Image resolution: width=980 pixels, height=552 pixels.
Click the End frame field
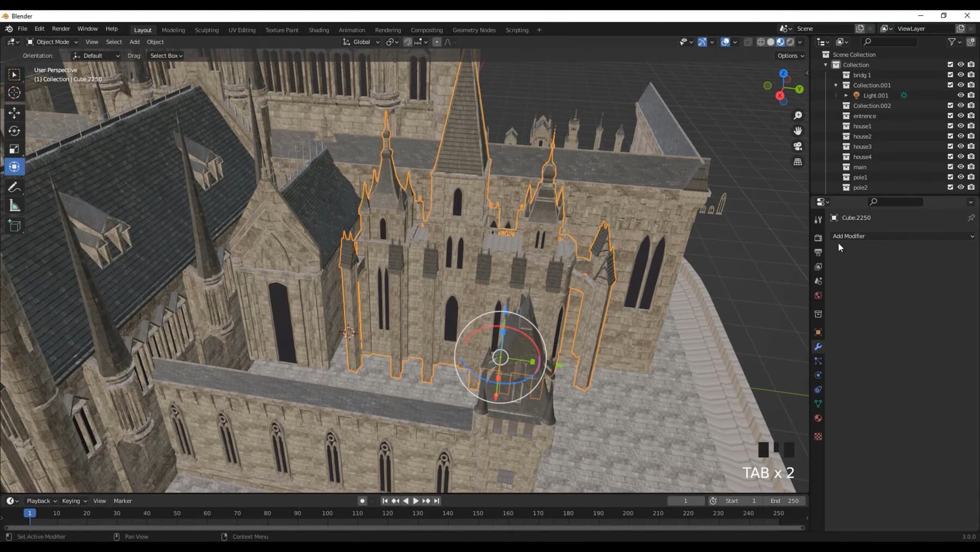point(784,501)
